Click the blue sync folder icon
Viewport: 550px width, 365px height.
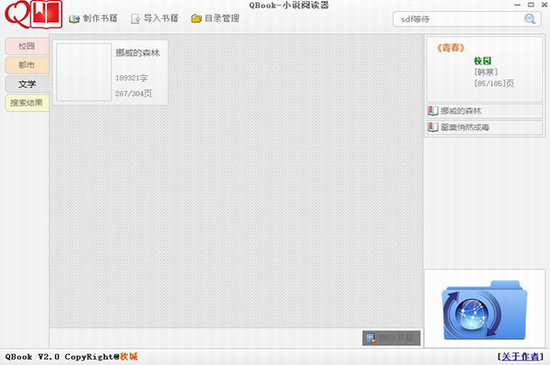pyautogui.click(x=485, y=310)
